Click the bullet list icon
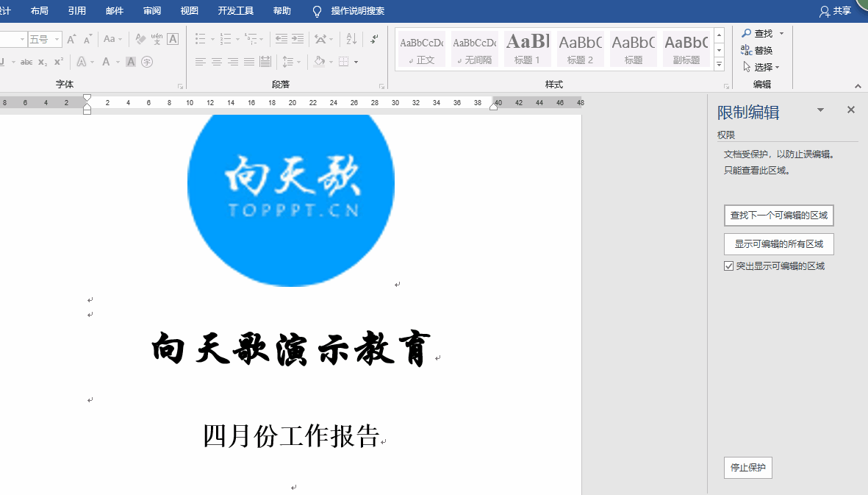Viewport: 868px width, 495px height. [x=201, y=39]
